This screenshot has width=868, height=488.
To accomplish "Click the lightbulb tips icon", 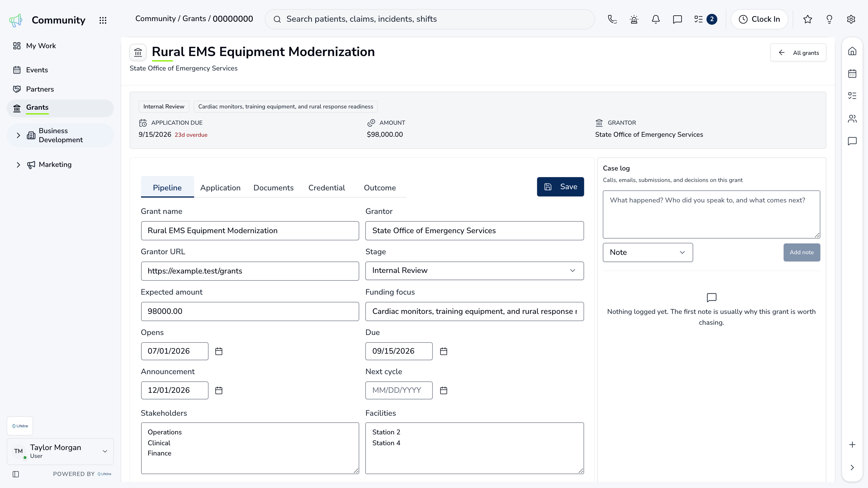I will pyautogui.click(x=829, y=19).
